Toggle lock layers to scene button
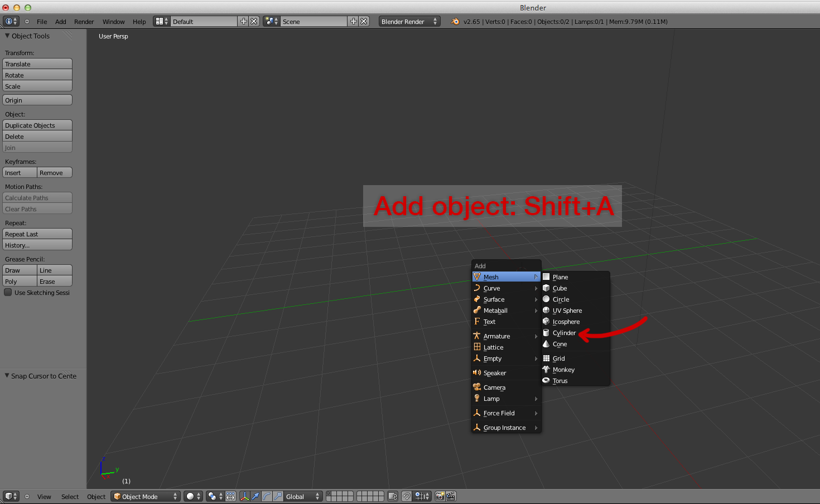 click(x=392, y=496)
